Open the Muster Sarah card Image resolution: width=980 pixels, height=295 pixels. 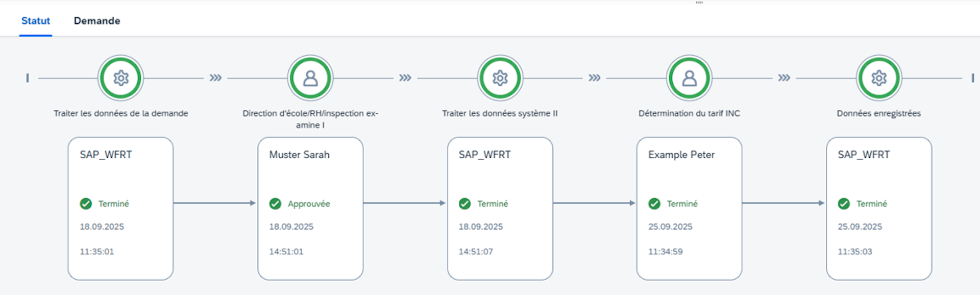(x=310, y=208)
